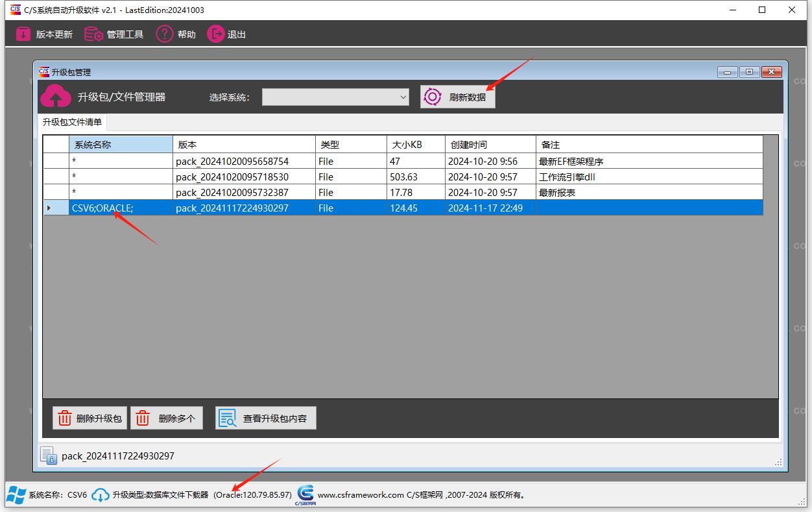
Task: Restore the 升级包管理 child window
Action: pyautogui.click(x=749, y=72)
